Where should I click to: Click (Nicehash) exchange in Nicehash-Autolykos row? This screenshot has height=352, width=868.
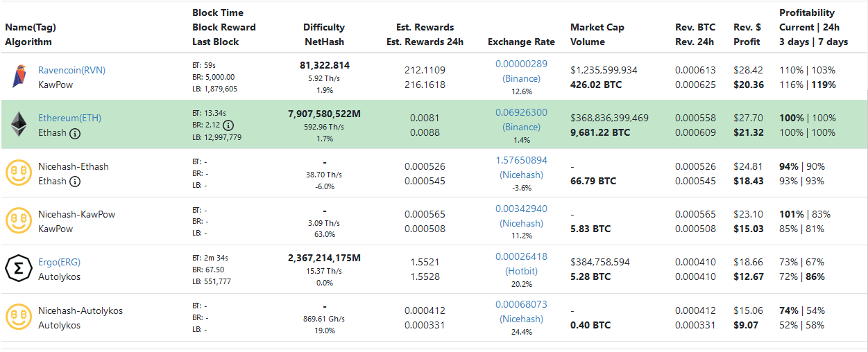pos(521,319)
